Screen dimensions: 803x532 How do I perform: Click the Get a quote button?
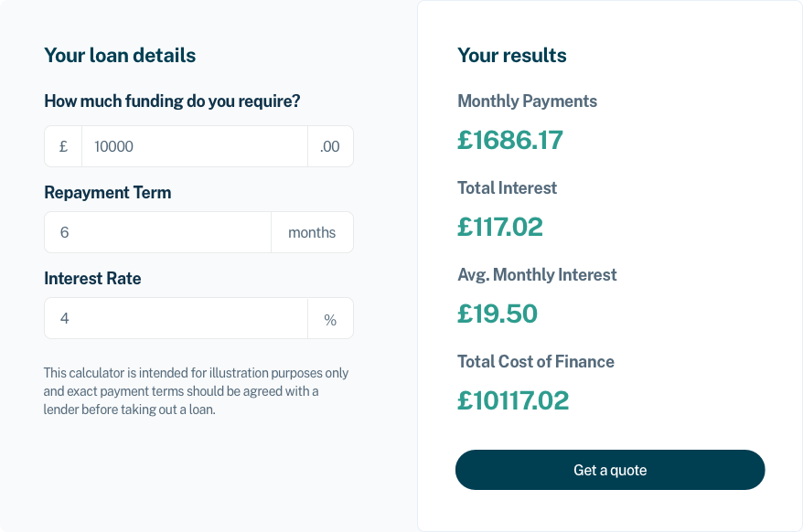coord(609,469)
